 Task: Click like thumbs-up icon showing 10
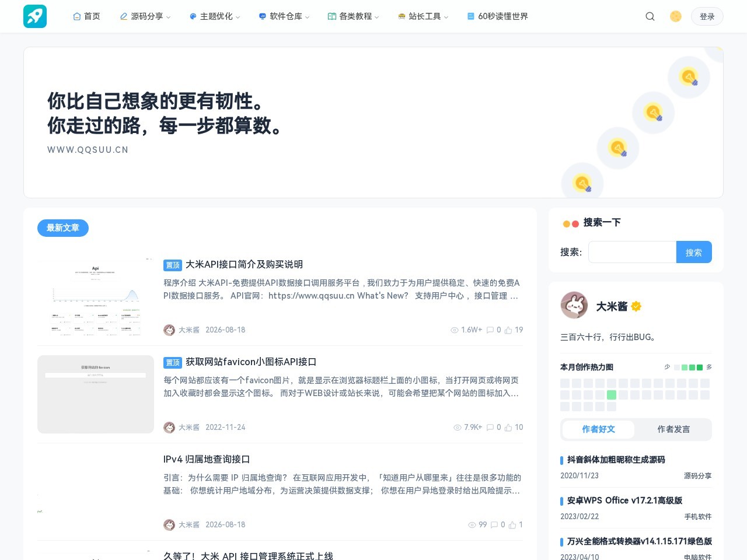click(508, 428)
